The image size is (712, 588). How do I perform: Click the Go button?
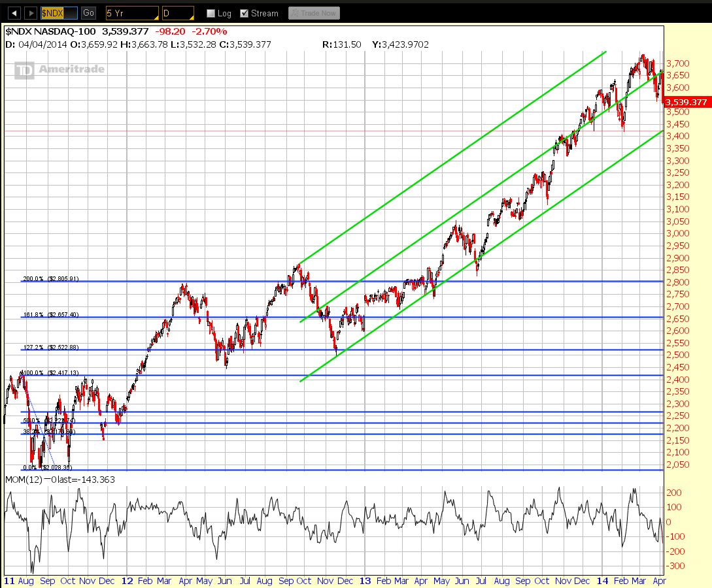(x=88, y=13)
